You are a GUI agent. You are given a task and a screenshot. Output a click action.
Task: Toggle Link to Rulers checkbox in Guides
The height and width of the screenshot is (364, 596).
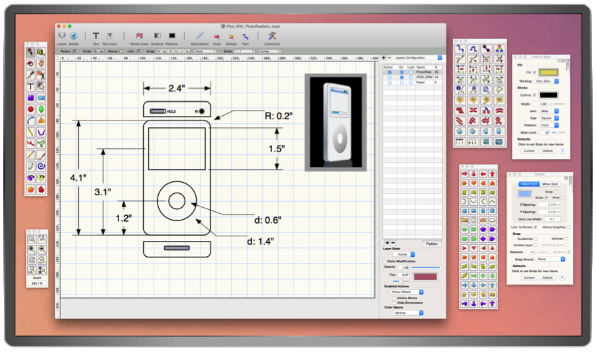pos(535,227)
